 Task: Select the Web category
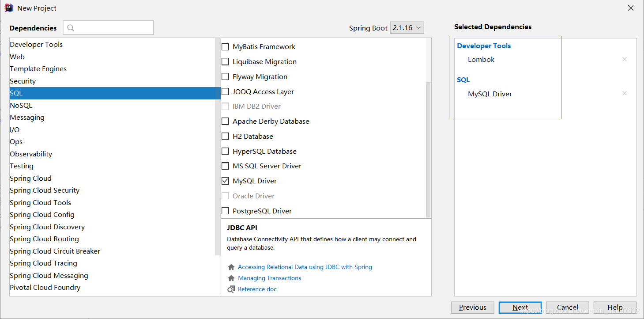(112, 57)
